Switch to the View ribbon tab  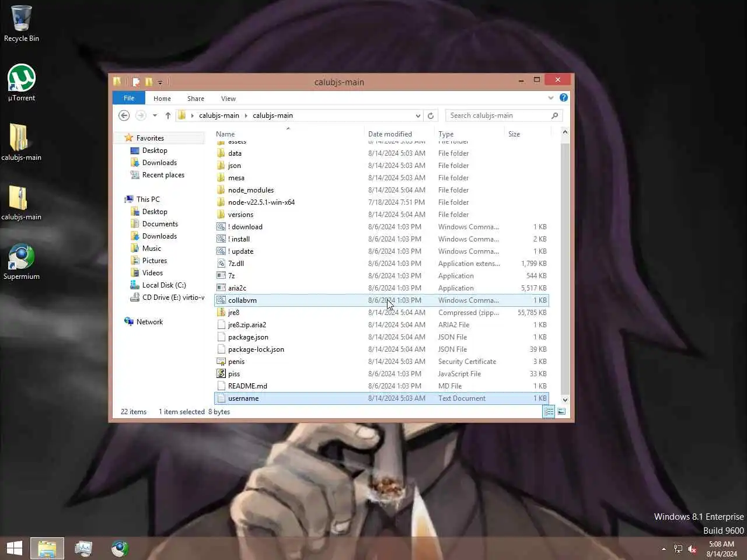coord(228,99)
